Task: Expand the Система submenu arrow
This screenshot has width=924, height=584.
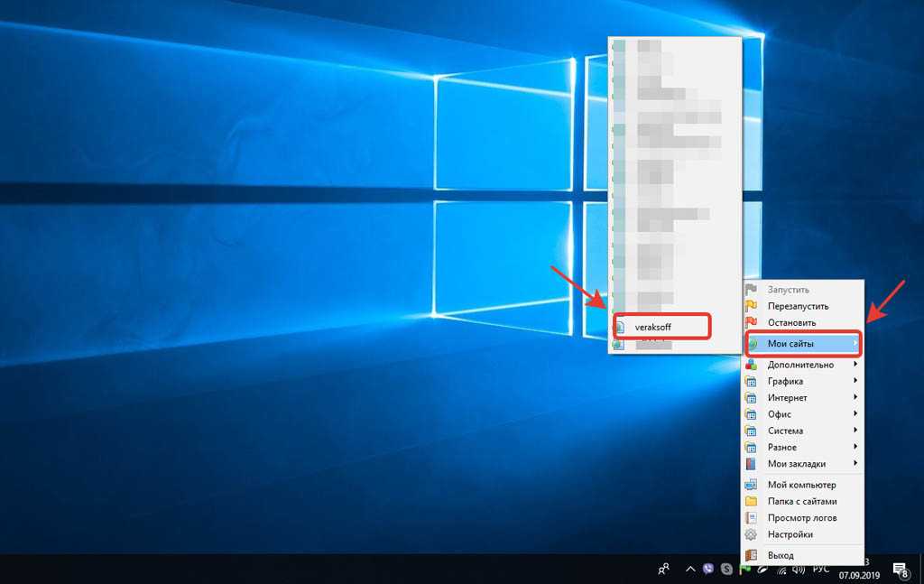Action: 855,431
